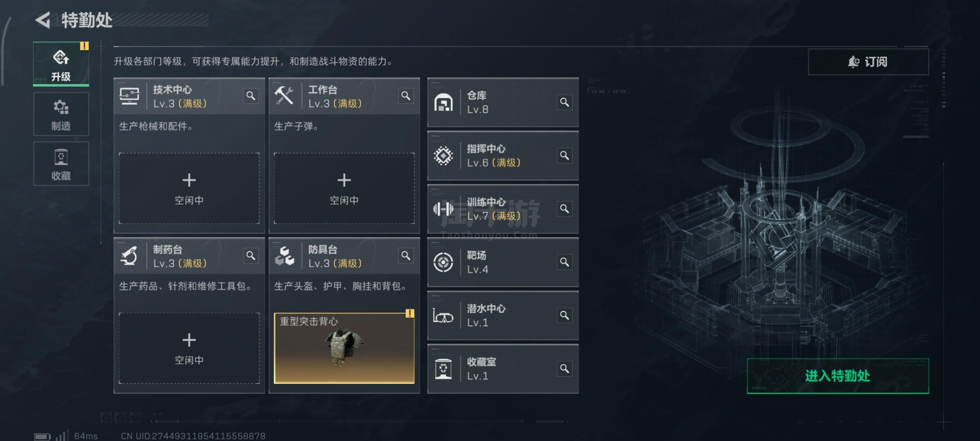Click the 订阅 subscribe button

pos(868,62)
